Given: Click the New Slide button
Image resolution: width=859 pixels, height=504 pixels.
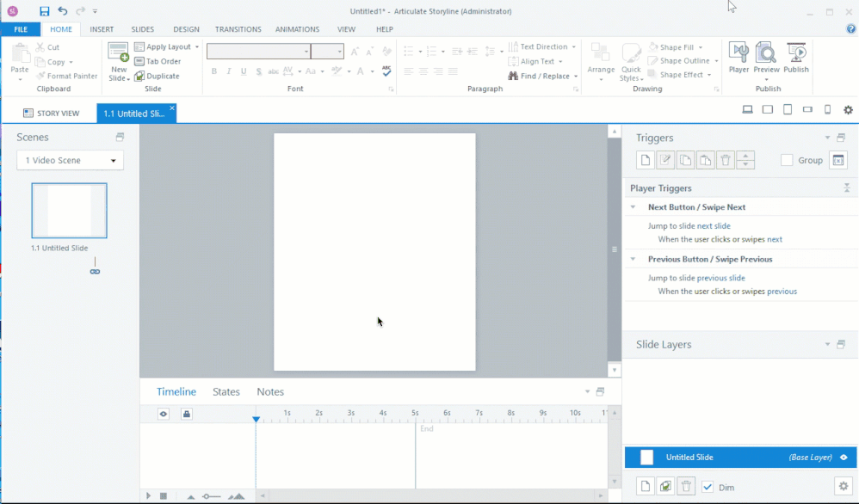Looking at the screenshot, I should [x=118, y=63].
